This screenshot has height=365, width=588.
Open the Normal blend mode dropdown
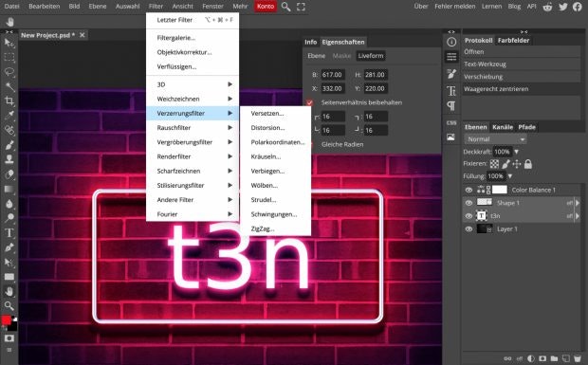pyautogui.click(x=495, y=139)
